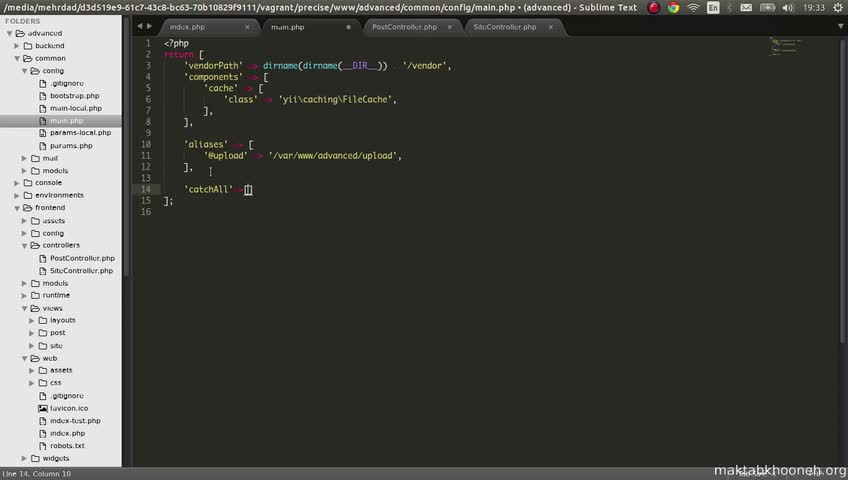Viewport: 848px width, 480px height.
Task: Click the minimap code preview
Action: [785, 47]
